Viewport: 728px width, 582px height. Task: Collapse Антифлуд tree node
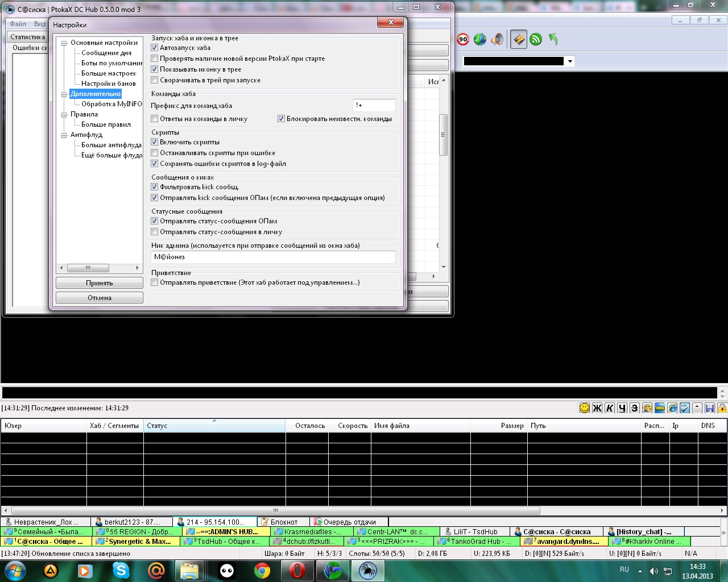pos(64,135)
